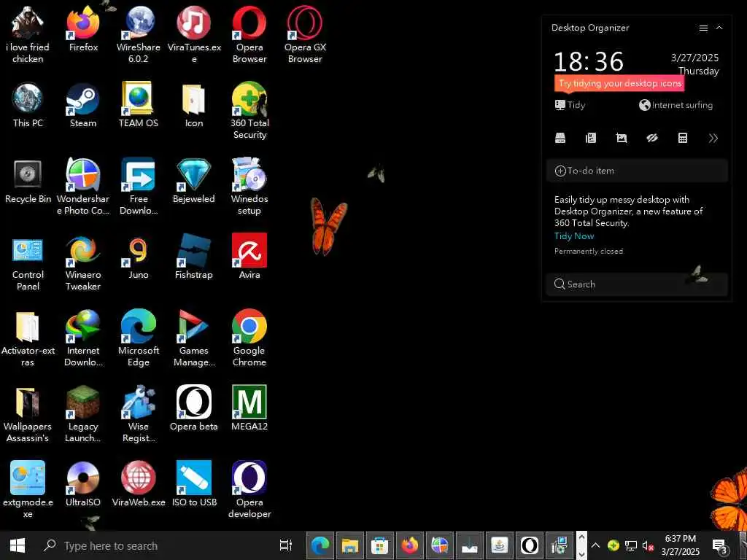Select the MEGA12 desktop shortcut
This screenshot has height=560, width=747.
pos(249,408)
